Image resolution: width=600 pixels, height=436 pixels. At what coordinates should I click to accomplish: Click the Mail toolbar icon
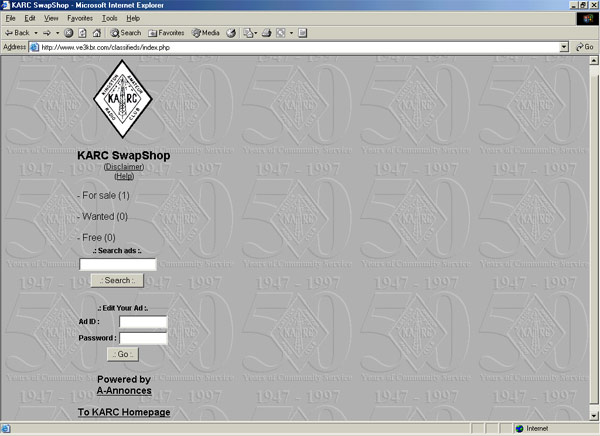click(x=248, y=33)
